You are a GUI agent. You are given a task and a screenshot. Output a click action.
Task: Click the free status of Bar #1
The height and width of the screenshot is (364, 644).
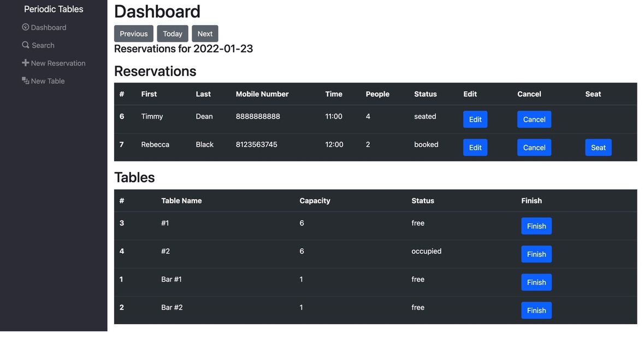(418, 279)
